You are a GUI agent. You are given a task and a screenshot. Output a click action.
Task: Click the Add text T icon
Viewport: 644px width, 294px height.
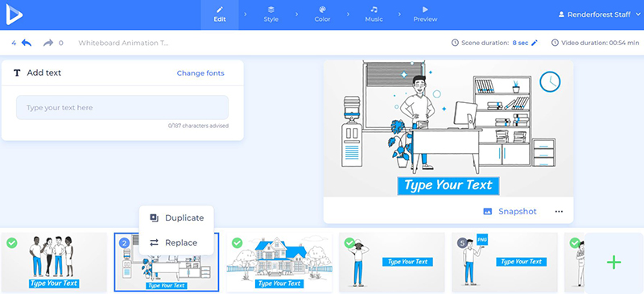pyautogui.click(x=17, y=73)
